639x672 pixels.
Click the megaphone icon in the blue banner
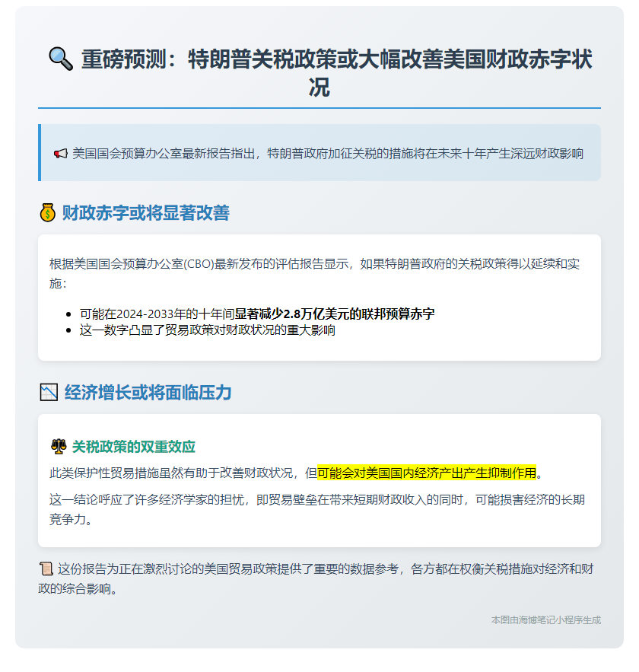pos(61,154)
